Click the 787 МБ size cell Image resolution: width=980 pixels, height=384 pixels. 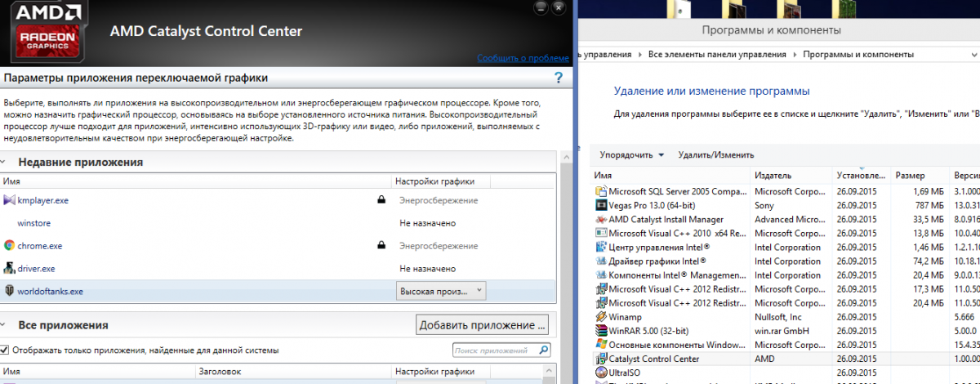coord(931,205)
